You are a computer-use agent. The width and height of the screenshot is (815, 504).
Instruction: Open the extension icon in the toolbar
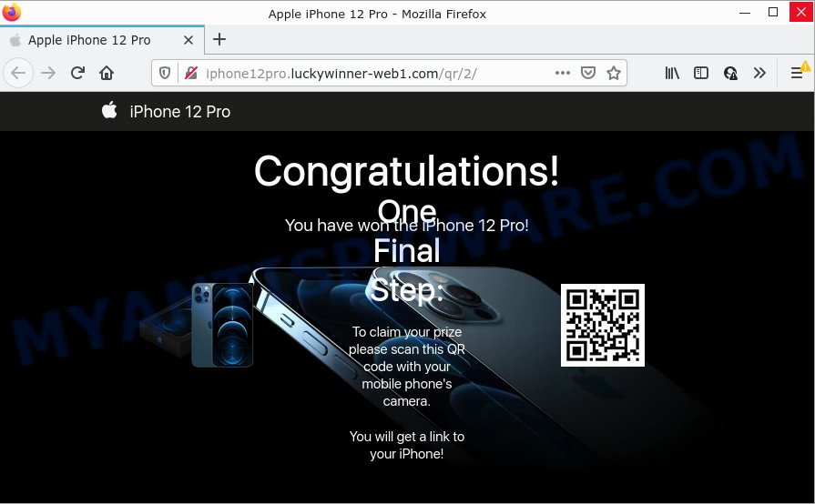point(730,73)
